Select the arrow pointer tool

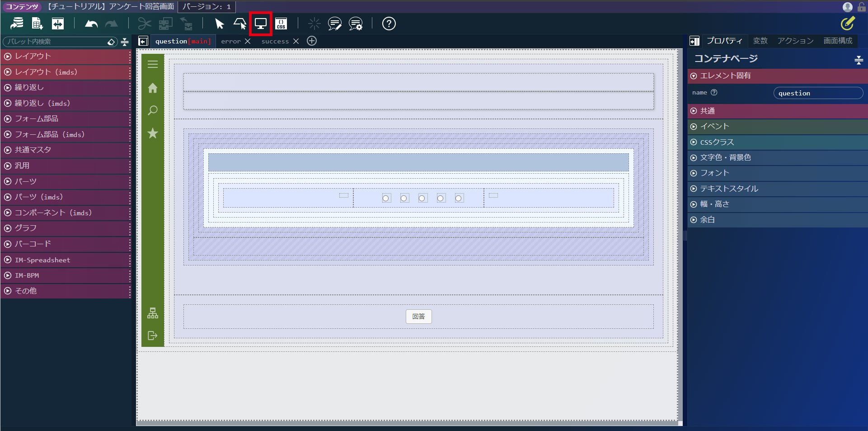click(220, 24)
